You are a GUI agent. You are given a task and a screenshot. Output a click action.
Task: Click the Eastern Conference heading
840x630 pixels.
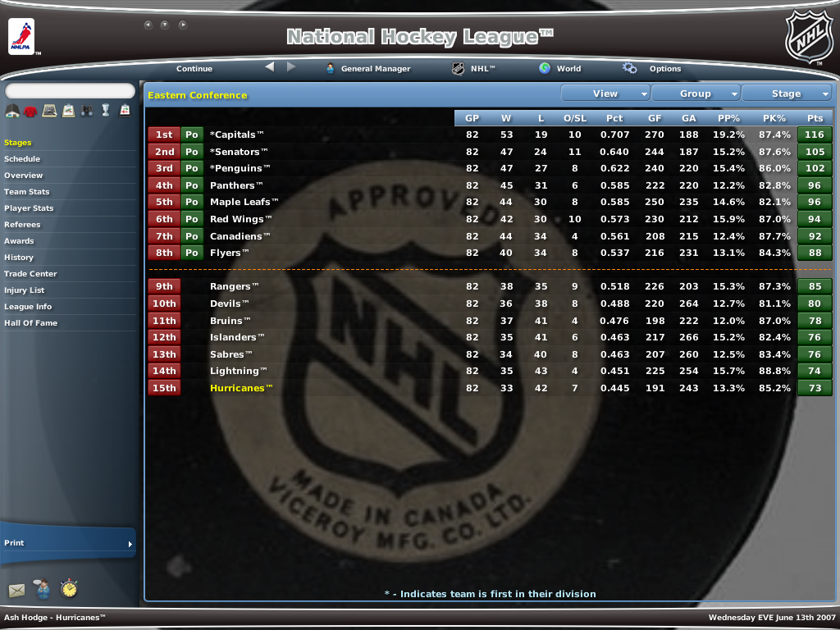(198, 95)
